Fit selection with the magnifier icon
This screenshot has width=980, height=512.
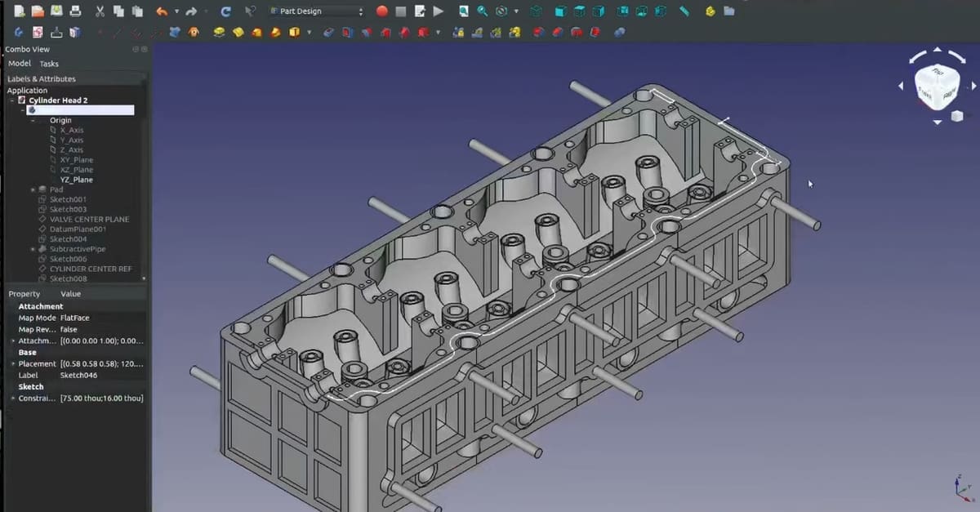click(482, 11)
